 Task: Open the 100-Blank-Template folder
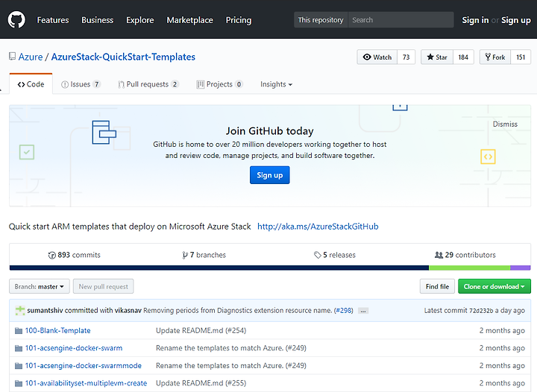[x=58, y=331]
